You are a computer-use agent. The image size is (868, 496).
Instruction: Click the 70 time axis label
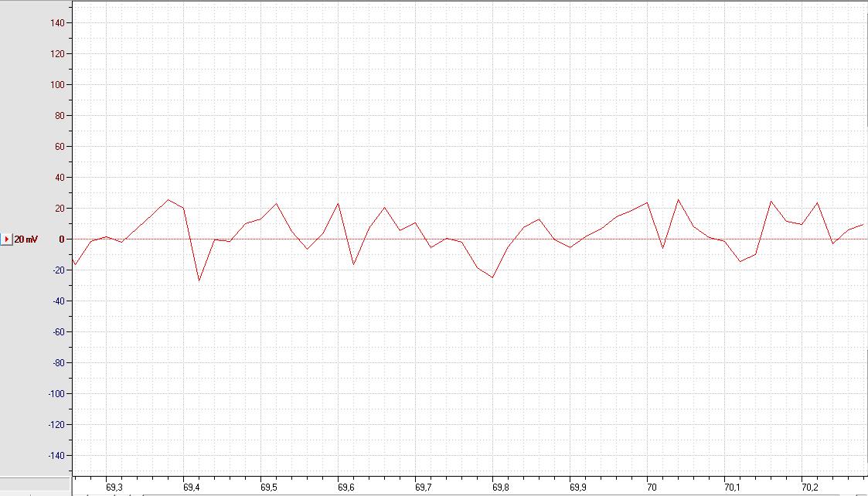coord(652,488)
